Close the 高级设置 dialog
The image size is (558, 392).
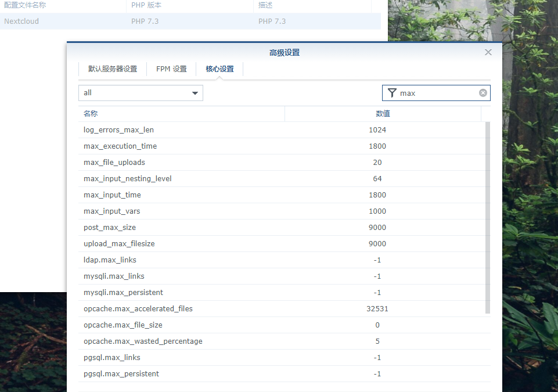[x=488, y=52]
